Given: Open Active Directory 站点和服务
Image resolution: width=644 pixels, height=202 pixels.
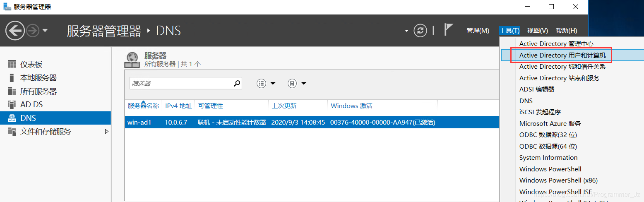Looking at the screenshot, I should point(559,78).
